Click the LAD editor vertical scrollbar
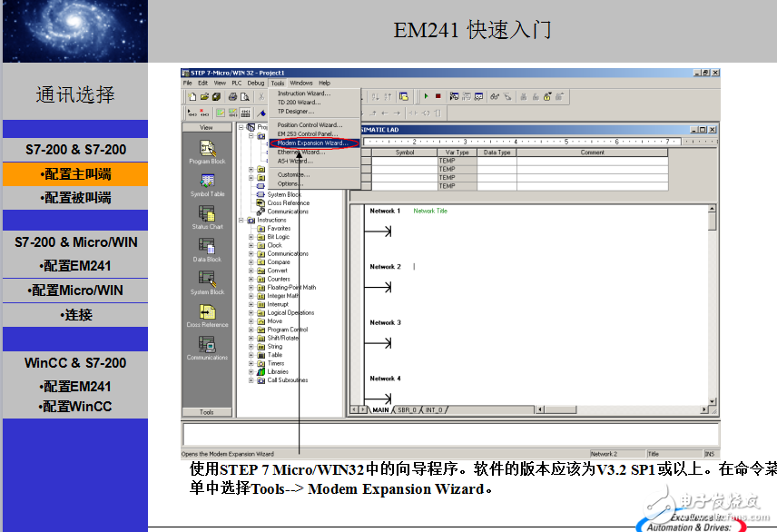The height and width of the screenshot is (532, 777). point(712,305)
